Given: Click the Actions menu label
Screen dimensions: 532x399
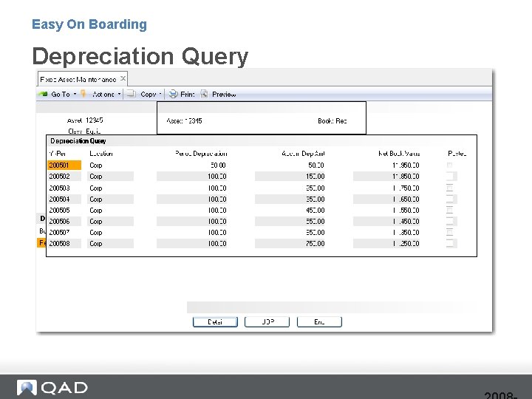Looking at the screenshot, I should pyautogui.click(x=103, y=95).
